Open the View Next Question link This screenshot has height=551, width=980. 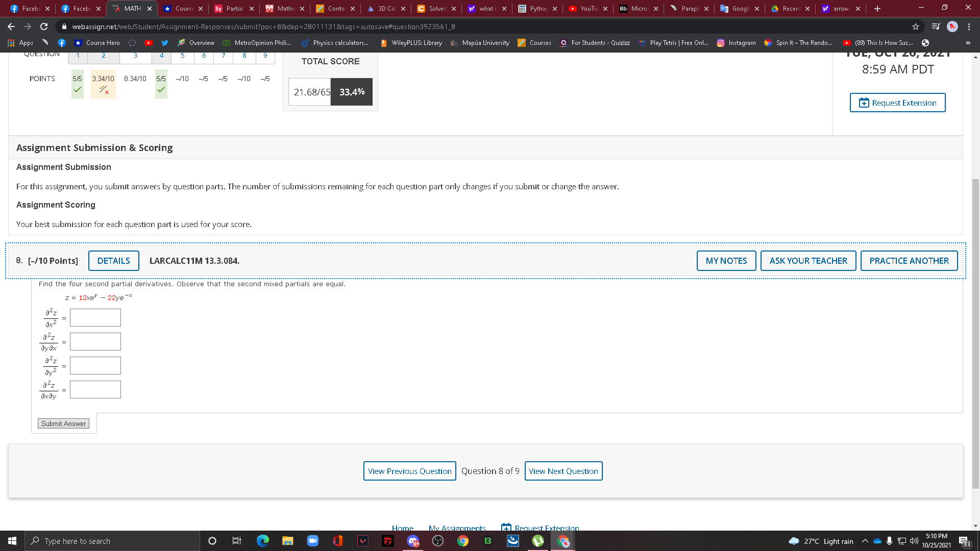563,471
